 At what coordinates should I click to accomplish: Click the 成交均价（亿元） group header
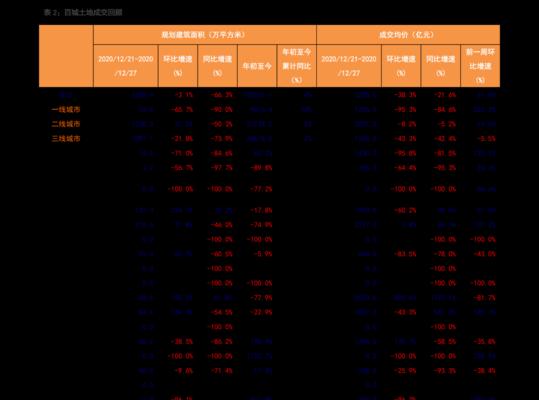408,35
